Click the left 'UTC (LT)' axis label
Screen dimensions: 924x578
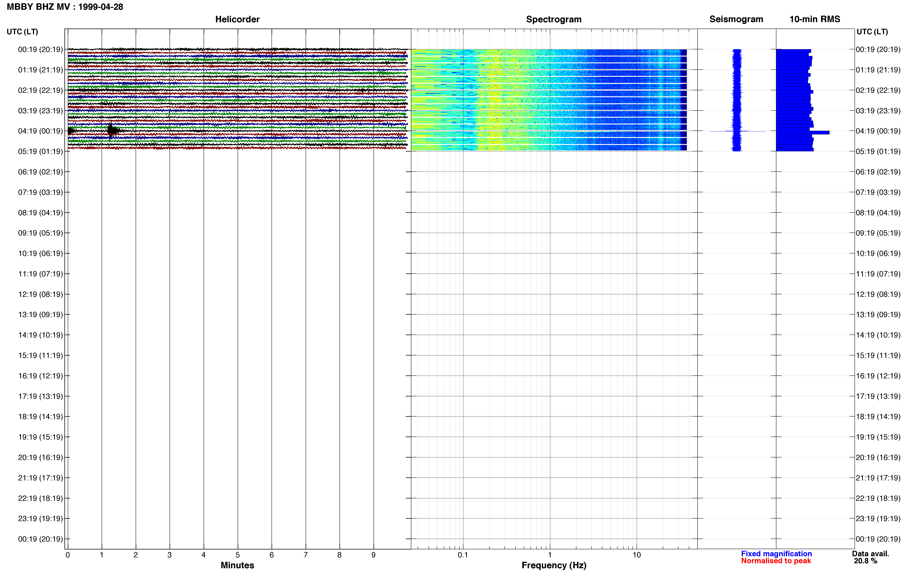(x=22, y=32)
